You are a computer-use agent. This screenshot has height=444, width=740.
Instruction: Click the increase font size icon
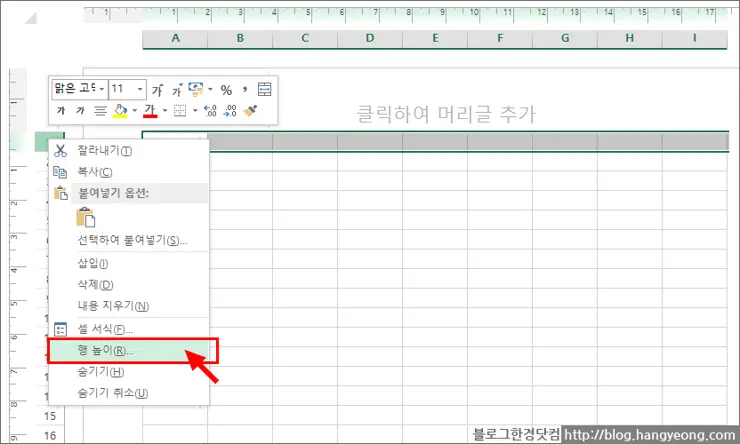[x=158, y=89]
